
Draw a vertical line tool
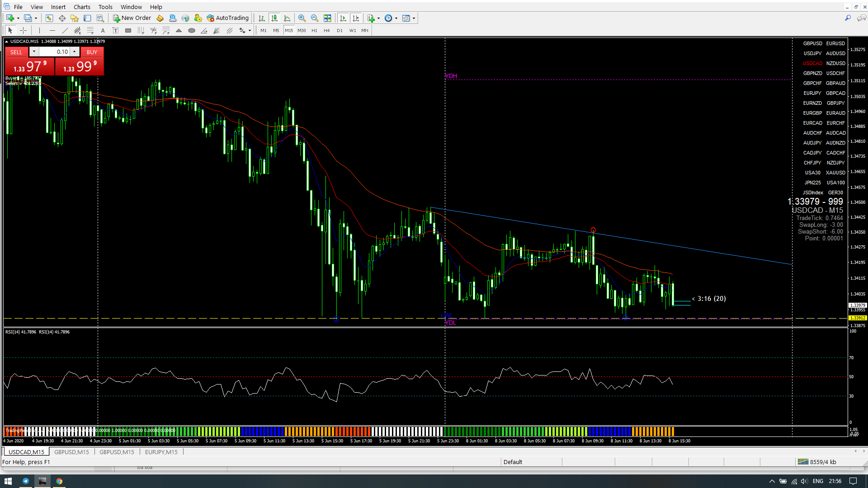(39, 30)
